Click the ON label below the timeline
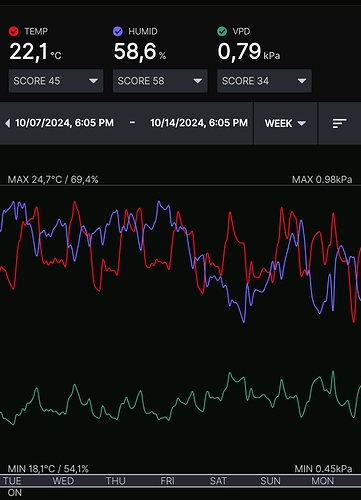Screen dimensions: 361x500 point(15,493)
